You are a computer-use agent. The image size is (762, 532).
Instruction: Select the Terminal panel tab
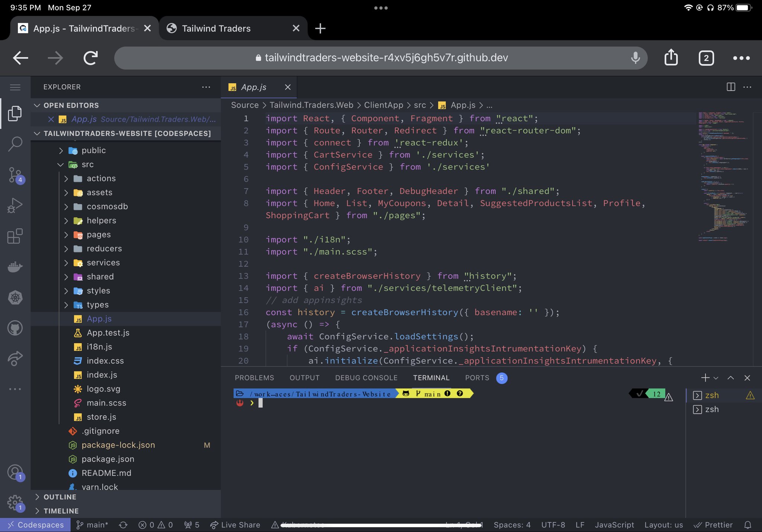pyautogui.click(x=431, y=378)
